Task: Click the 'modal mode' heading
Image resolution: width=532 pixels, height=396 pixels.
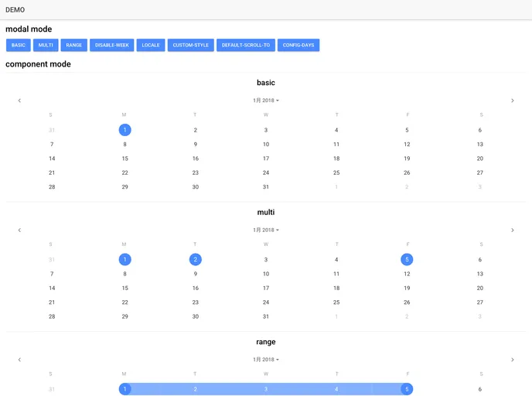Action: pos(29,29)
